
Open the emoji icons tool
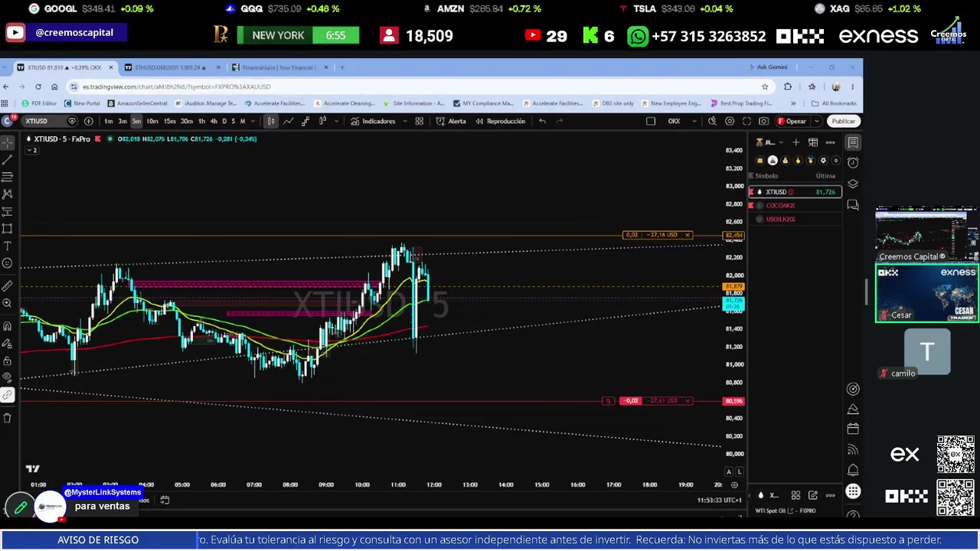pyautogui.click(x=8, y=263)
